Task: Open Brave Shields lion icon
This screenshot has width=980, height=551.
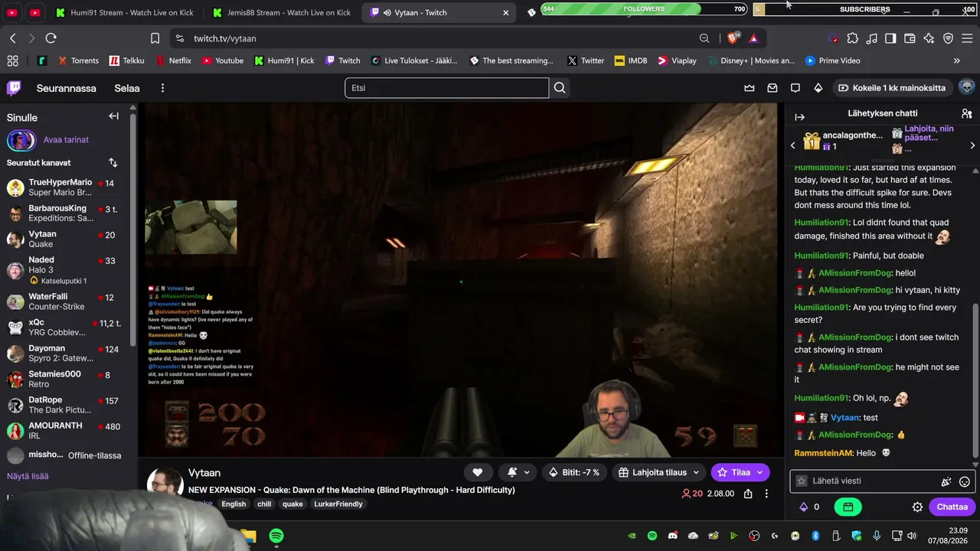Action: [733, 38]
